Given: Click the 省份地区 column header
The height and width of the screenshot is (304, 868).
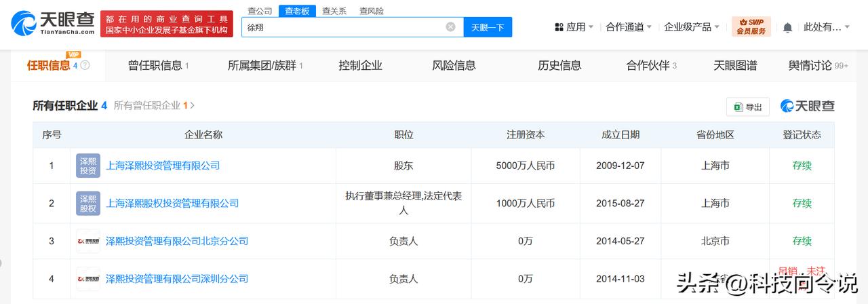Looking at the screenshot, I should 715,135.
